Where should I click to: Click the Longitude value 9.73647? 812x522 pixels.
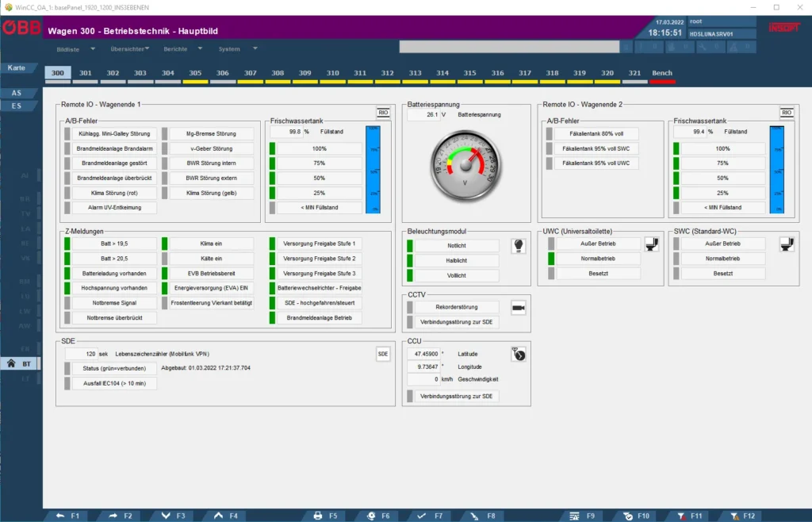423,367
